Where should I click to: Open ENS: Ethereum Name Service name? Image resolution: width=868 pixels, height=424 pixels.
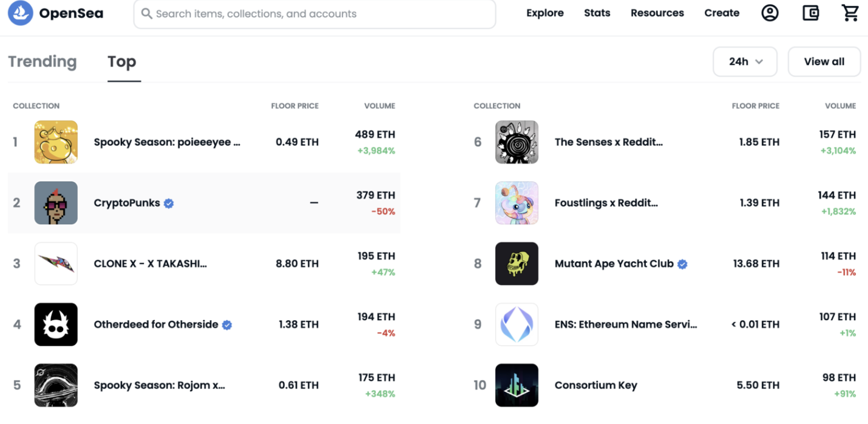pos(626,324)
